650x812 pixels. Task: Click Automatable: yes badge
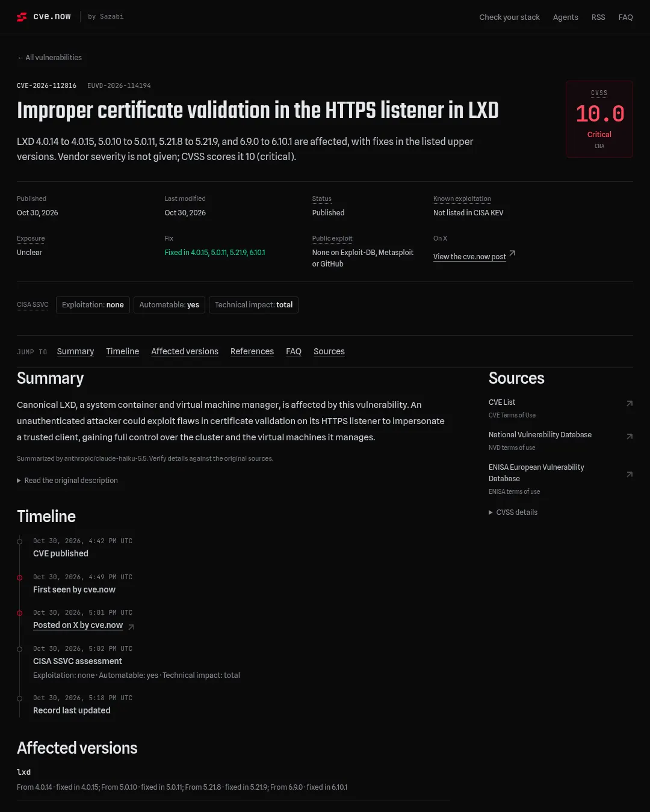coord(169,305)
